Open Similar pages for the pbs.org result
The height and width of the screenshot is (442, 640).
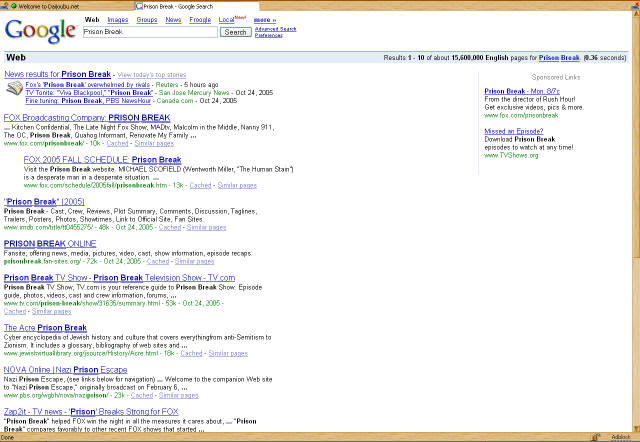click(x=179, y=395)
